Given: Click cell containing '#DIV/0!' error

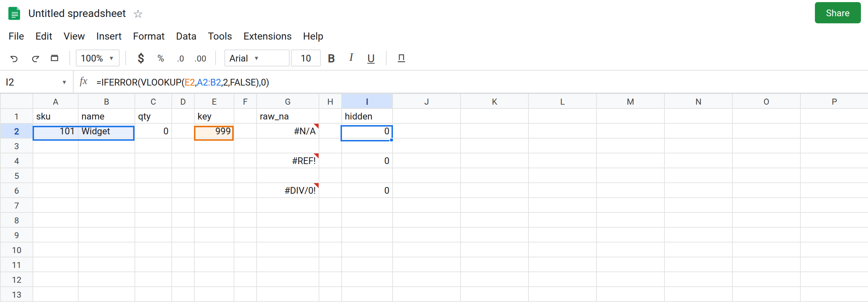Looking at the screenshot, I should (288, 191).
